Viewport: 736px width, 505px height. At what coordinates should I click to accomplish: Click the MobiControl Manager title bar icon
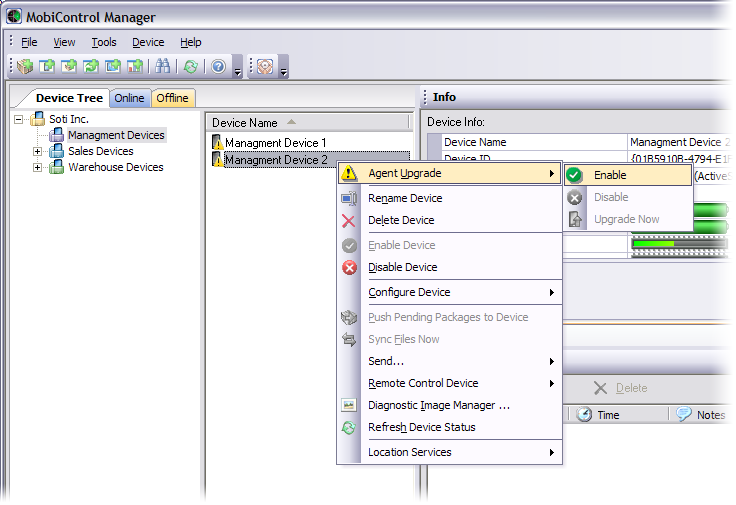[x=14, y=16]
